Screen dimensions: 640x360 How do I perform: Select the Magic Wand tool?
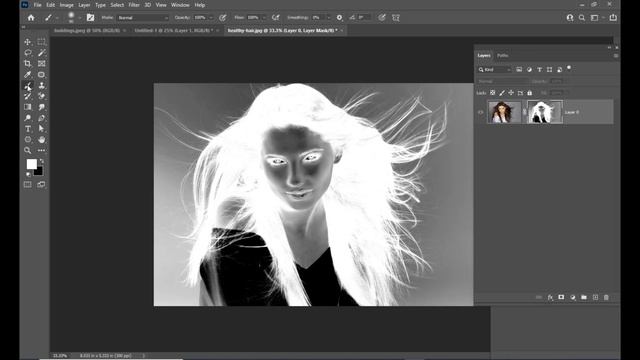click(x=41, y=53)
